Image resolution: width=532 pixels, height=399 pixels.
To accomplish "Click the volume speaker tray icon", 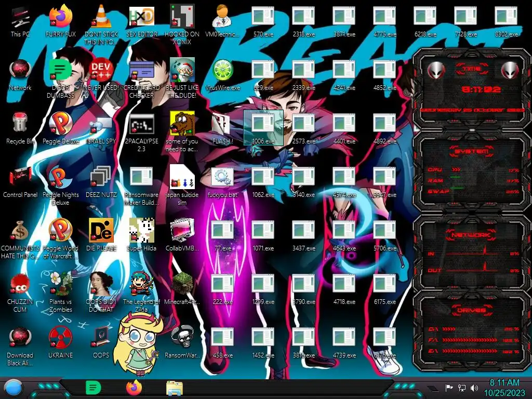I will tap(474, 388).
